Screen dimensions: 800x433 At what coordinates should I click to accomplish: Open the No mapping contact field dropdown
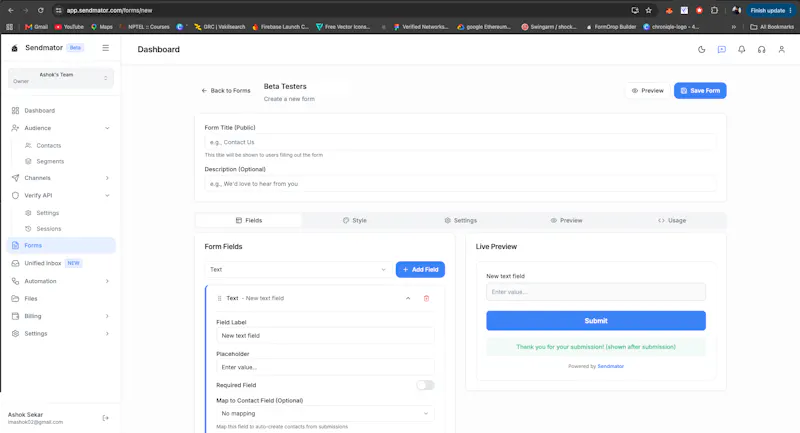tap(325, 414)
